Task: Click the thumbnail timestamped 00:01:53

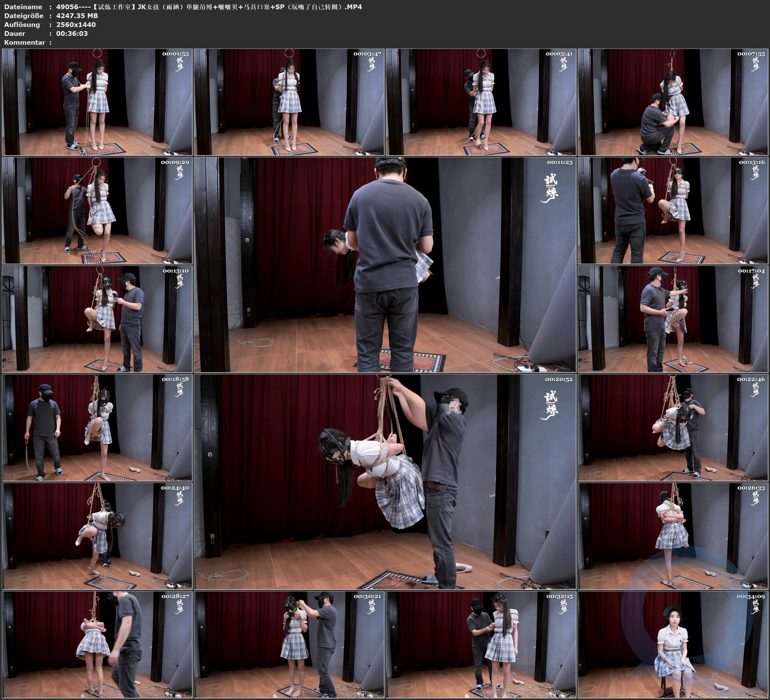Action: pos(97,102)
